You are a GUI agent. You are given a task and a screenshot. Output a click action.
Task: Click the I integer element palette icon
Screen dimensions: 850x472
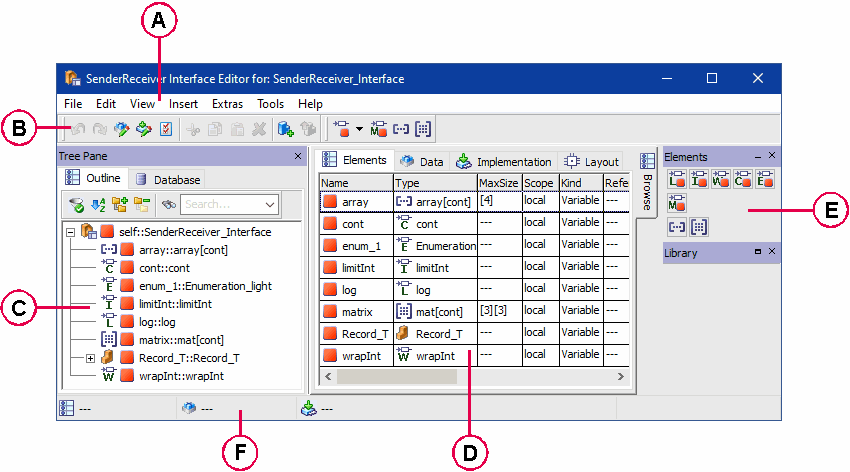(x=699, y=179)
